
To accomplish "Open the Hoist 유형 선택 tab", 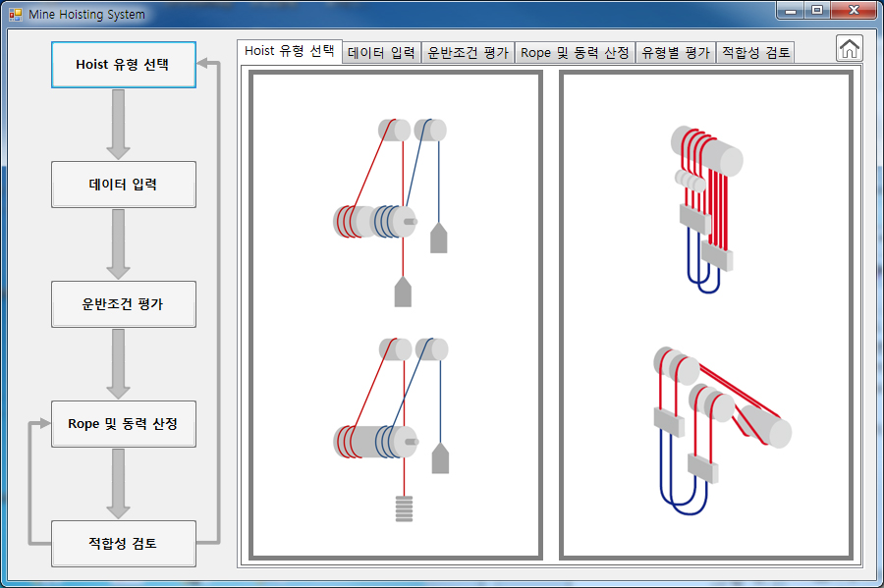I will 289,51.
